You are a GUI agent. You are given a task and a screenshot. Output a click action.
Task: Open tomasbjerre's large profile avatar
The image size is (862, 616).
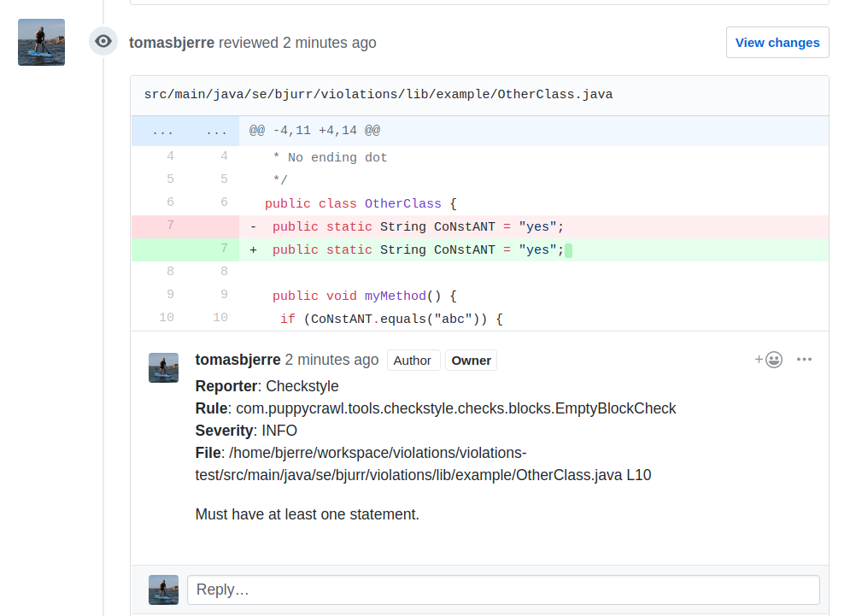(41, 43)
